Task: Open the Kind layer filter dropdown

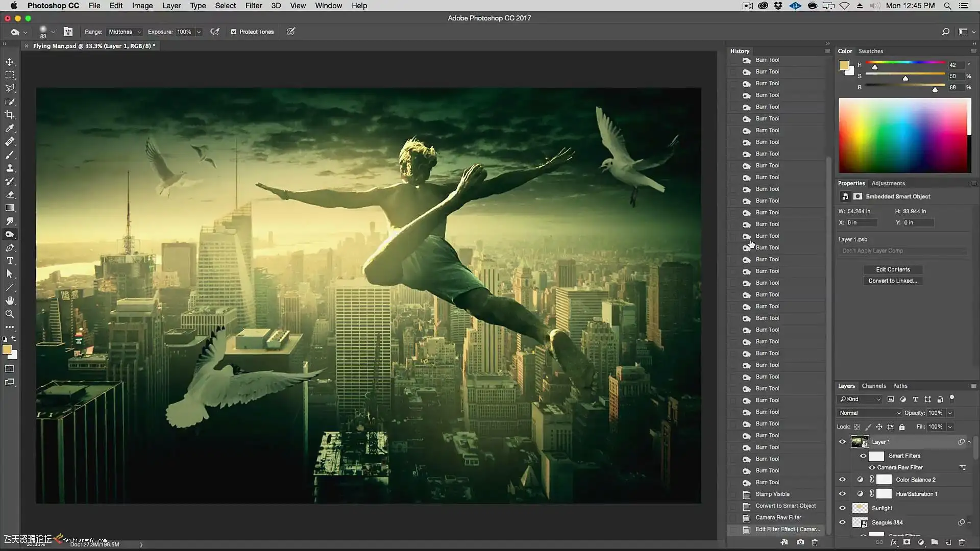Action: [860, 399]
